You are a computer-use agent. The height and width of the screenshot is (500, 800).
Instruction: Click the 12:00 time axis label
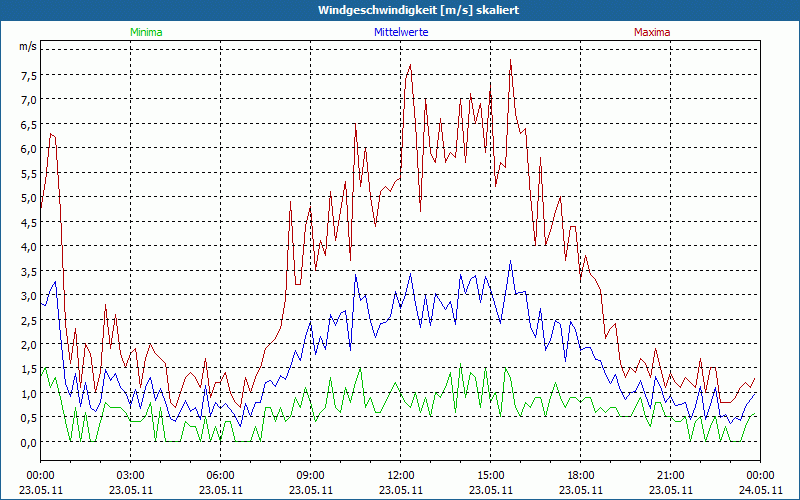pyautogui.click(x=401, y=476)
